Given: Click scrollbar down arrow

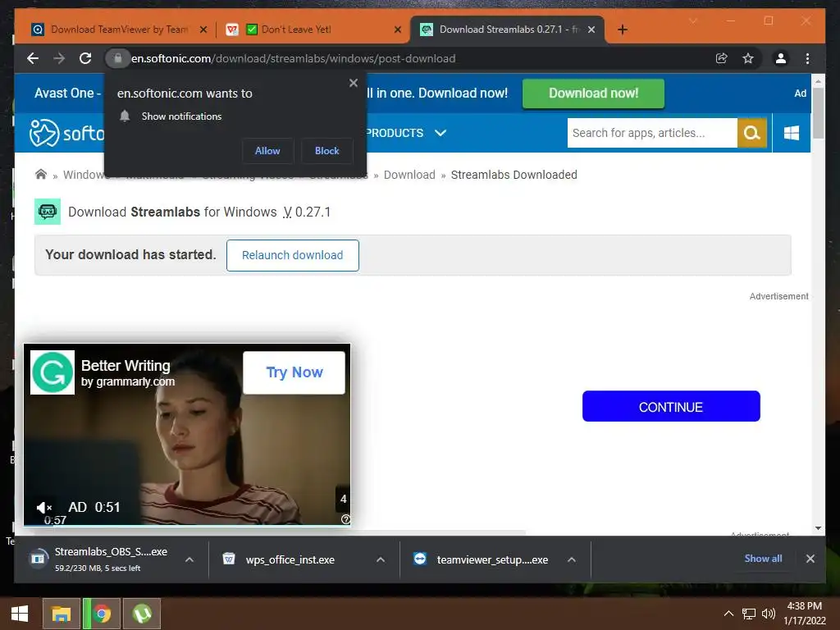Looking at the screenshot, I should pyautogui.click(x=818, y=527).
